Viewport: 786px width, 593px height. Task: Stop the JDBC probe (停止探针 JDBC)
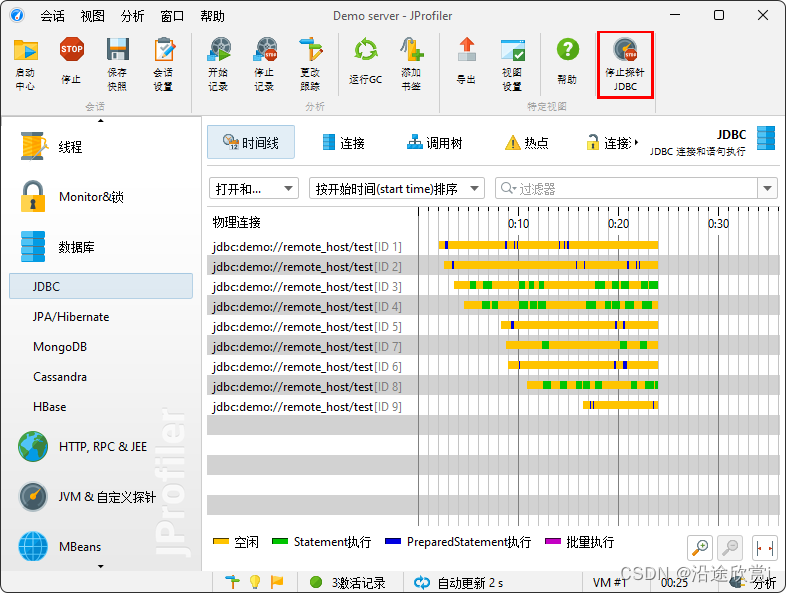(x=625, y=65)
